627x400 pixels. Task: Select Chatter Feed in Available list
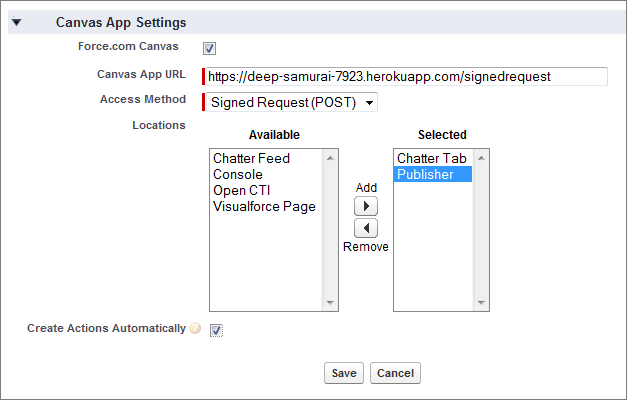click(x=266, y=158)
